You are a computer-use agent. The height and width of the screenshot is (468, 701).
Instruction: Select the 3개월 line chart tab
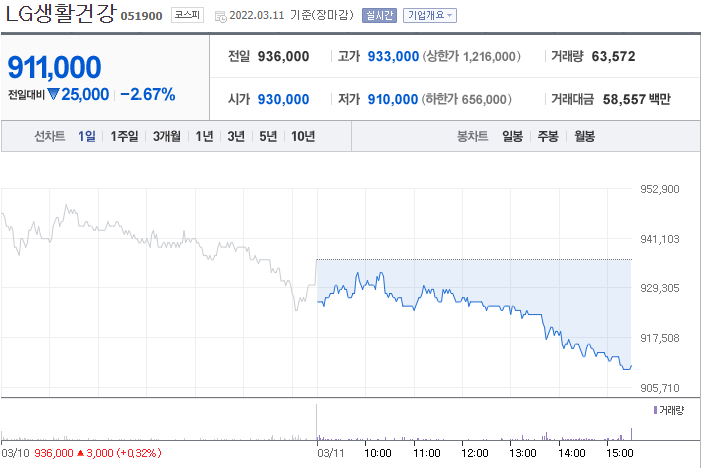(167, 136)
